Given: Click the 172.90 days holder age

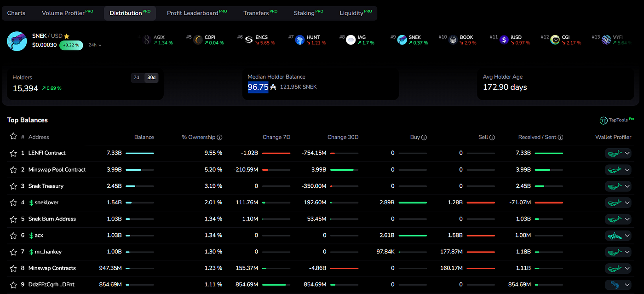Looking at the screenshot, I should tap(505, 87).
